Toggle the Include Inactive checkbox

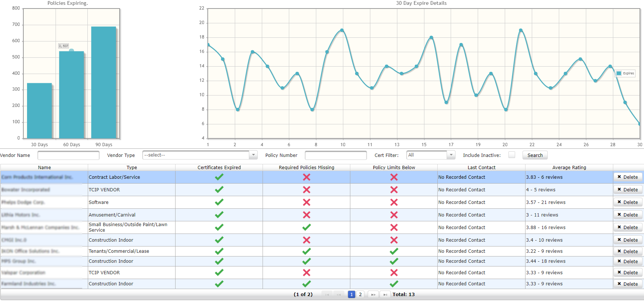(x=511, y=155)
